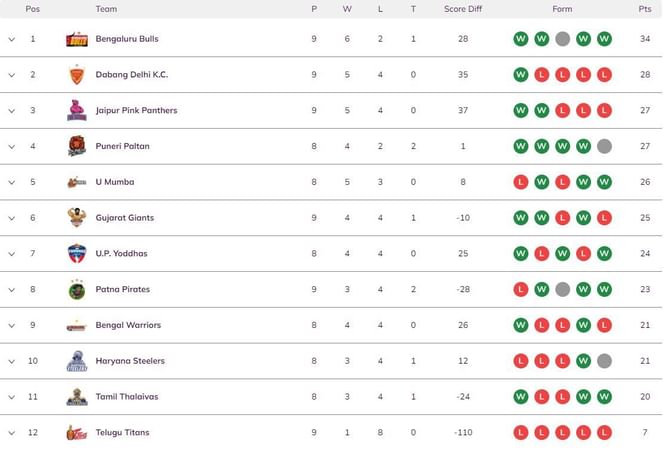Click the Score Diff column header
The height and width of the screenshot is (450, 668).
pyautogui.click(x=463, y=9)
